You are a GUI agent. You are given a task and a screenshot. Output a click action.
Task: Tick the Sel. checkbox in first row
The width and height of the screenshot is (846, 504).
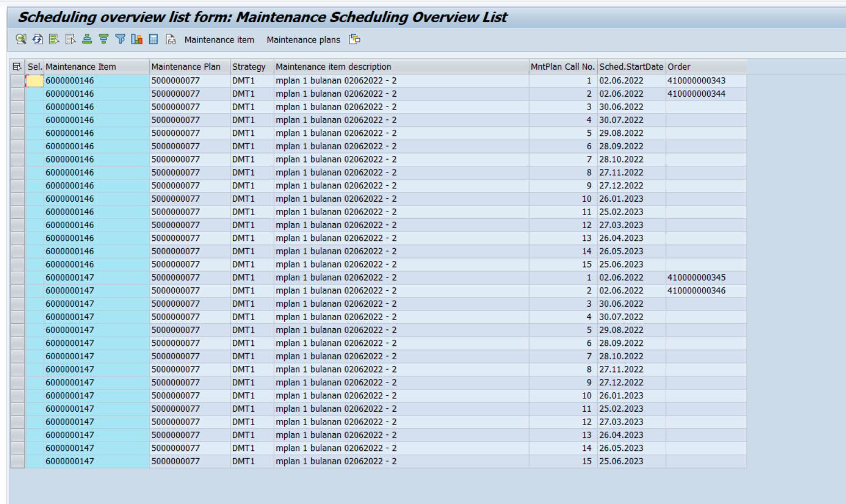click(x=34, y=81)
